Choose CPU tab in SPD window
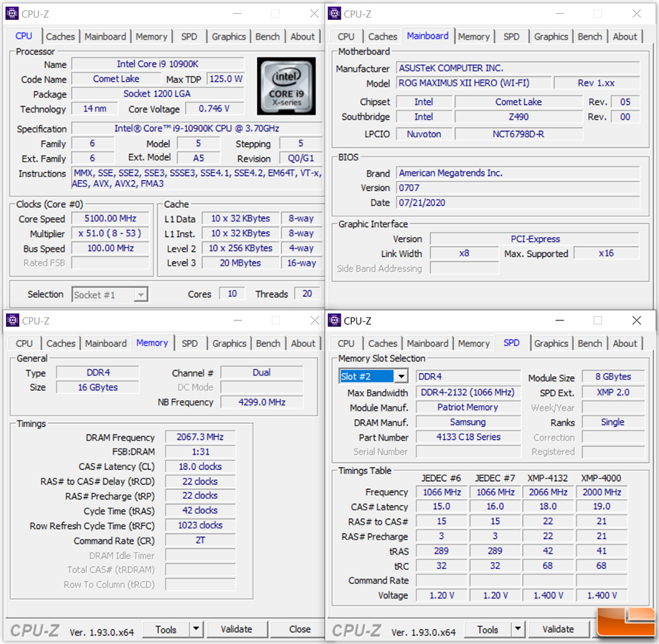The height and width of the screenshot is (644, 659). pos(346,343)
